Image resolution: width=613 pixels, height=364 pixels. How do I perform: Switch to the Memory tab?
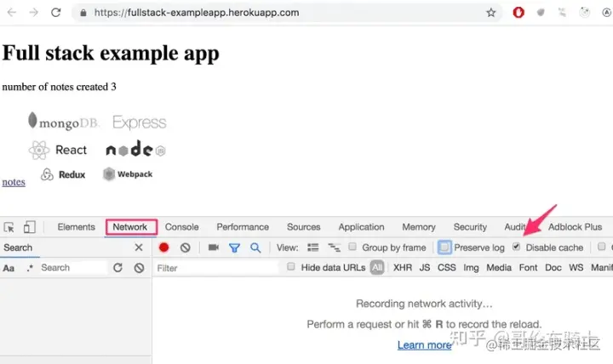click(x=419, y=227)
